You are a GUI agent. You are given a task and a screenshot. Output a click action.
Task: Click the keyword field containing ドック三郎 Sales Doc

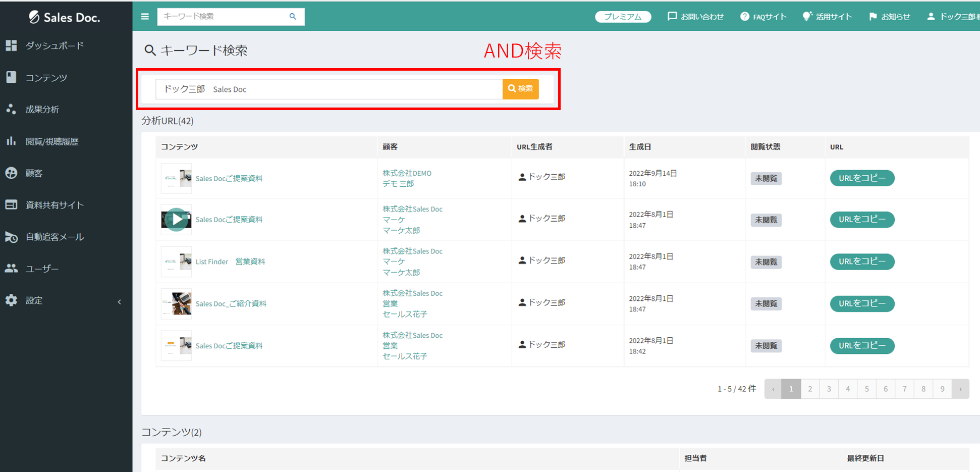329,89
